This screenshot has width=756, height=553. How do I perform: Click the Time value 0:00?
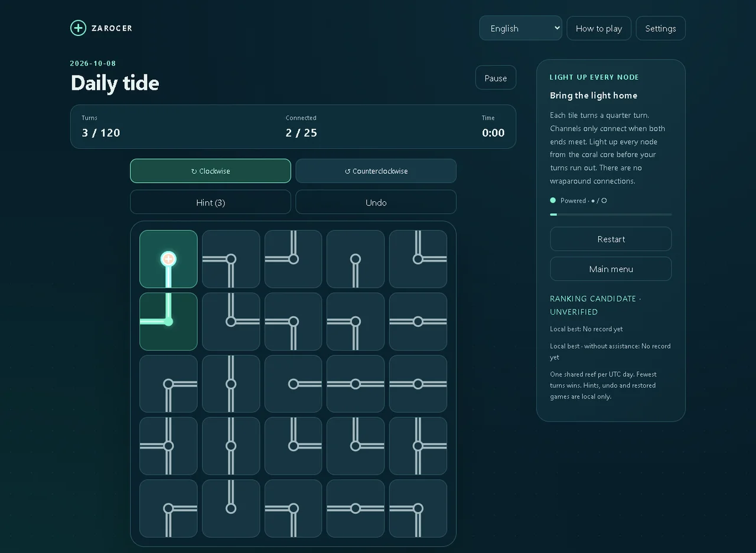tap(493, 133)
